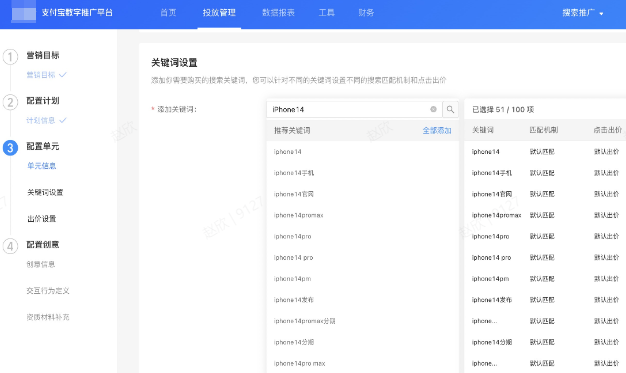Image resolution: width=626 pixels, height=373 pixels.
Task: Add recommended keyword iphone14分期
Action: [294, 342]
